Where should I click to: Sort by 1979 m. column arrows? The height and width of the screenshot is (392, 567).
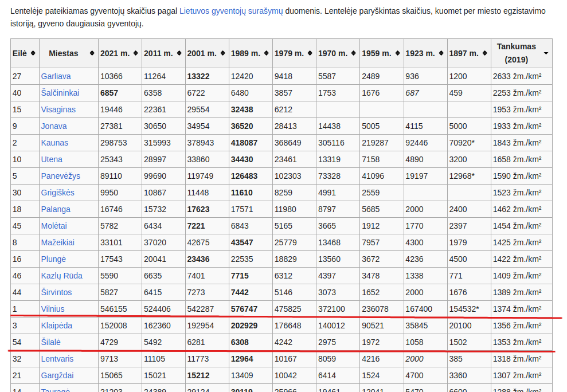310,53
